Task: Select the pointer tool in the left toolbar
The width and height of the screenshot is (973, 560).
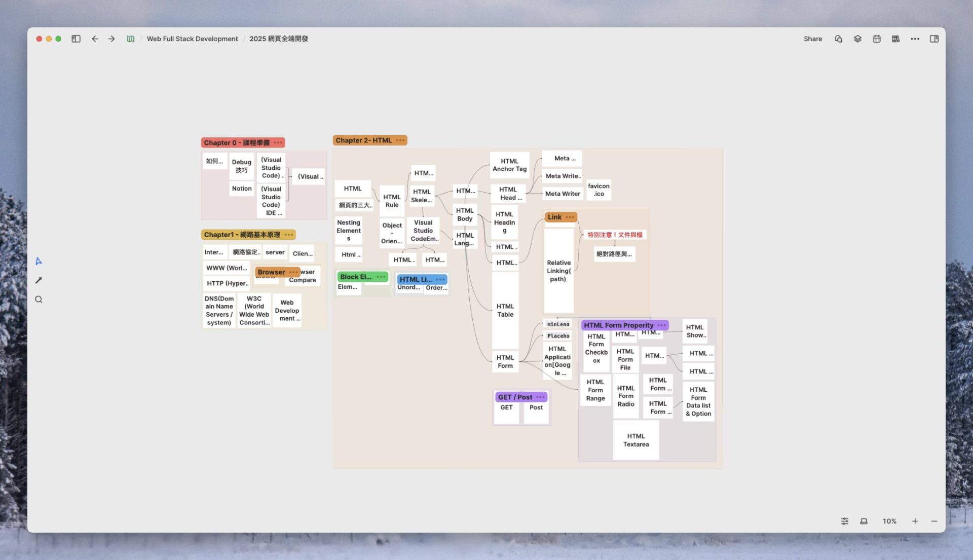Action: 39,261
